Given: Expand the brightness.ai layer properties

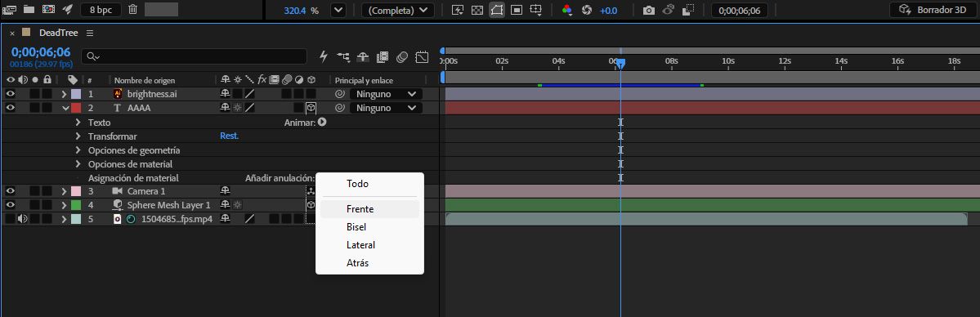Looking at the screenshot, I should click(x=65, y=94).
